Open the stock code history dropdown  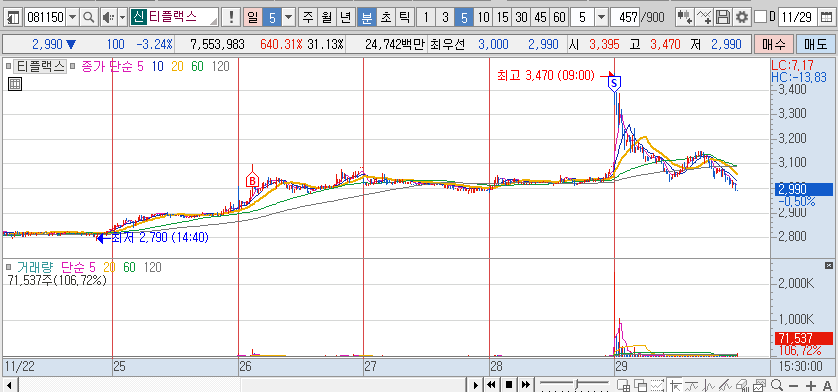coord(72,18)
